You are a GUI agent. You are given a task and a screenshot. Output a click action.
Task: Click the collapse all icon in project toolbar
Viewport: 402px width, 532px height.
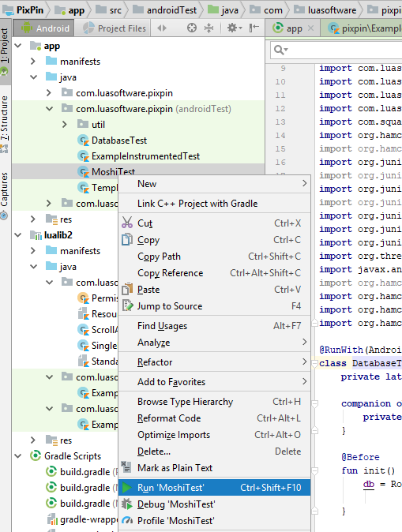click(x=209, y=28)
